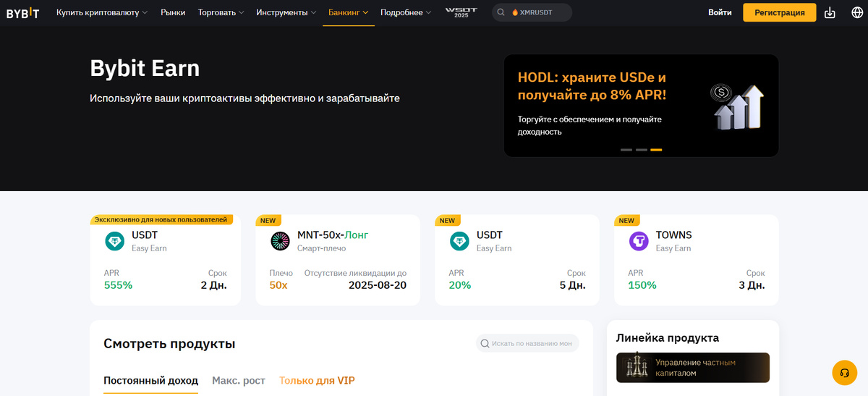This screenshot has height=396, width=868.
Task: Click the 2 Дн. term value
Action: [x=214, y=285]
